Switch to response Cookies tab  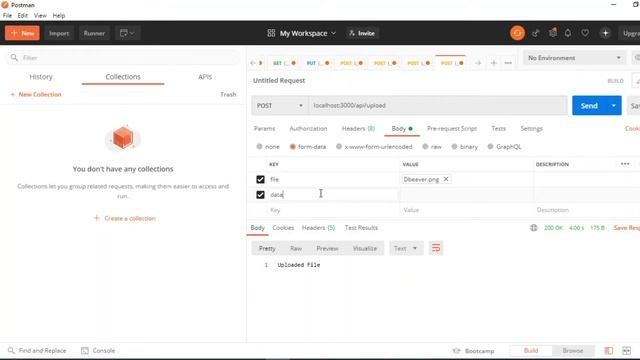[283, 228]
